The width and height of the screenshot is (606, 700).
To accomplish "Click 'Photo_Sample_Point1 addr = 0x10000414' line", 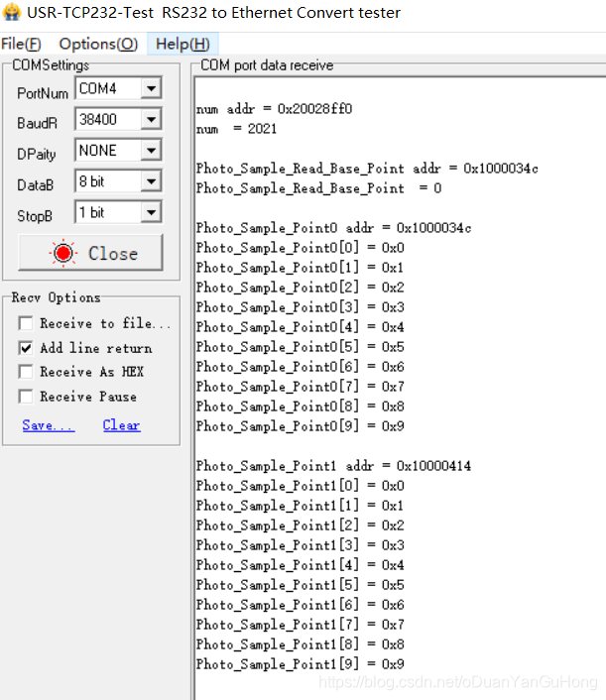I will [333, 466].
